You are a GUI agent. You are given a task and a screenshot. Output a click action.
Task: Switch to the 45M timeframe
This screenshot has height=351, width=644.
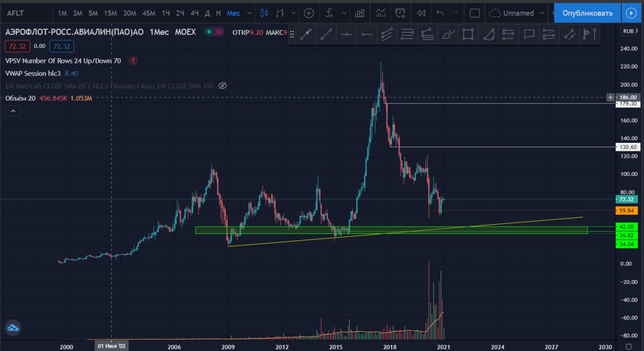[x=149, y=13]
